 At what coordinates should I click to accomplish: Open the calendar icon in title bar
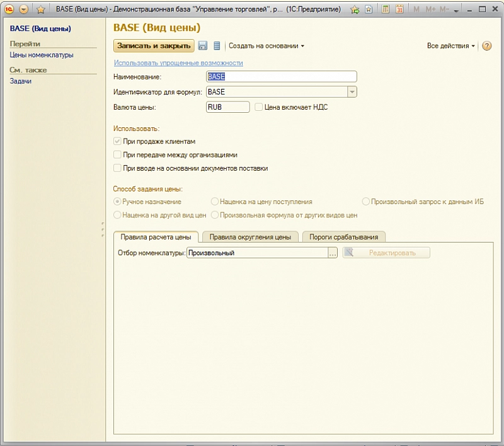click(400, 9)
